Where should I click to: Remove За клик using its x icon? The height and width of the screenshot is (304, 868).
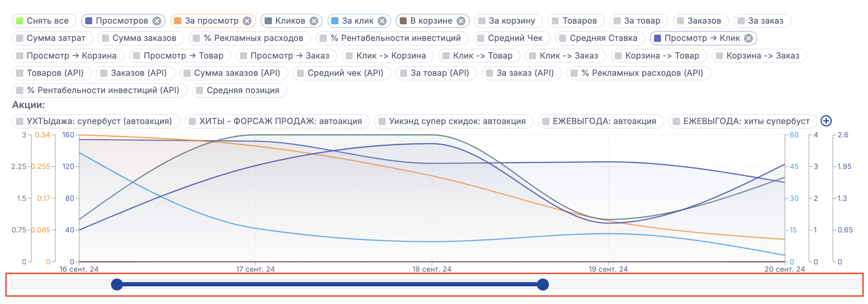[x=382, y=21]
